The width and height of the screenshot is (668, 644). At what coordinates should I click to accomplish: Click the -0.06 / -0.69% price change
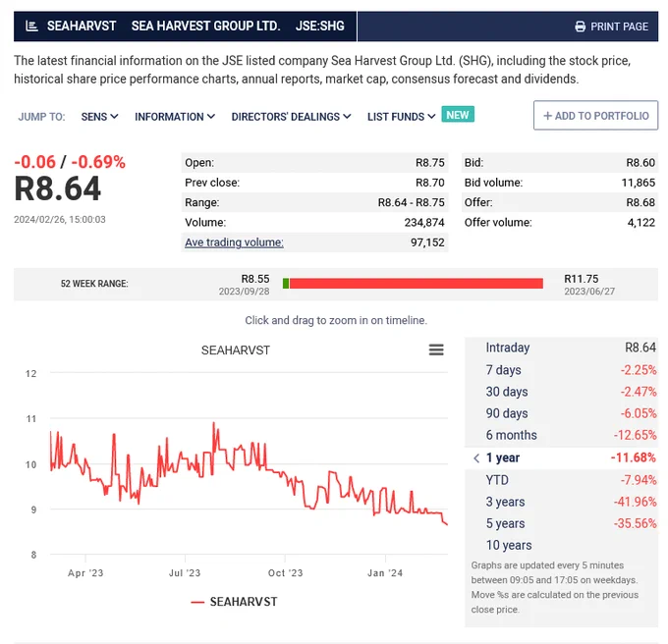pyautogui.click(x=70, y=162)
